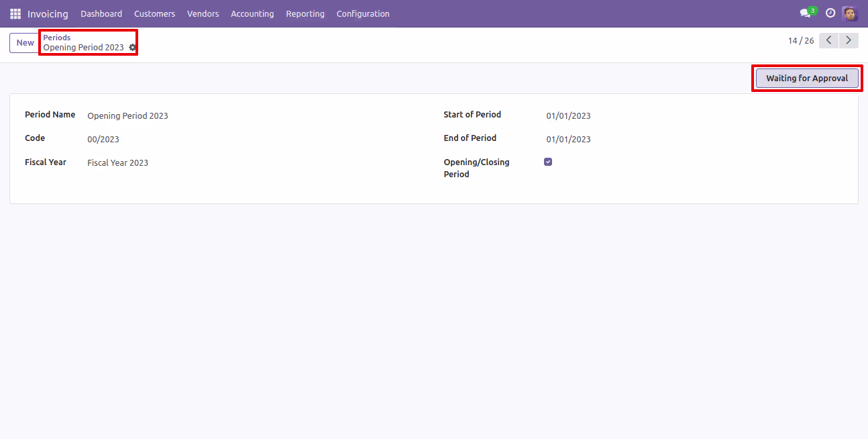Click the gear actions icon beside record title

132,48
